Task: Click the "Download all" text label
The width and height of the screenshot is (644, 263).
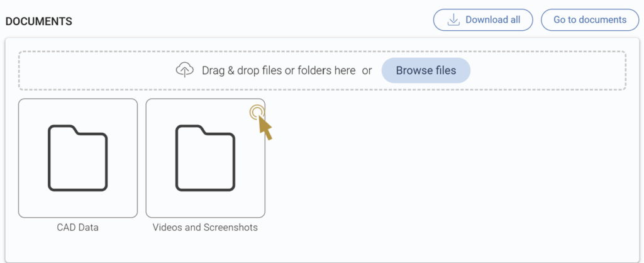Action: [493, 20]
